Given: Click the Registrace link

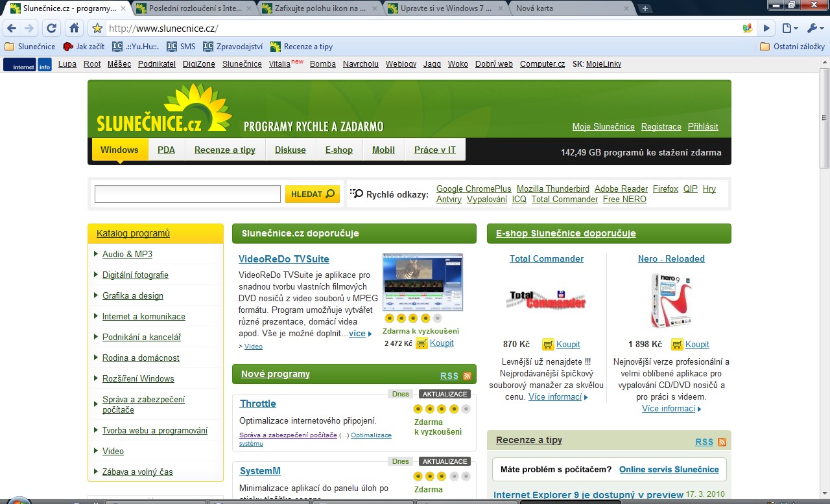Looking at the screenshot, I should (661, 126).
